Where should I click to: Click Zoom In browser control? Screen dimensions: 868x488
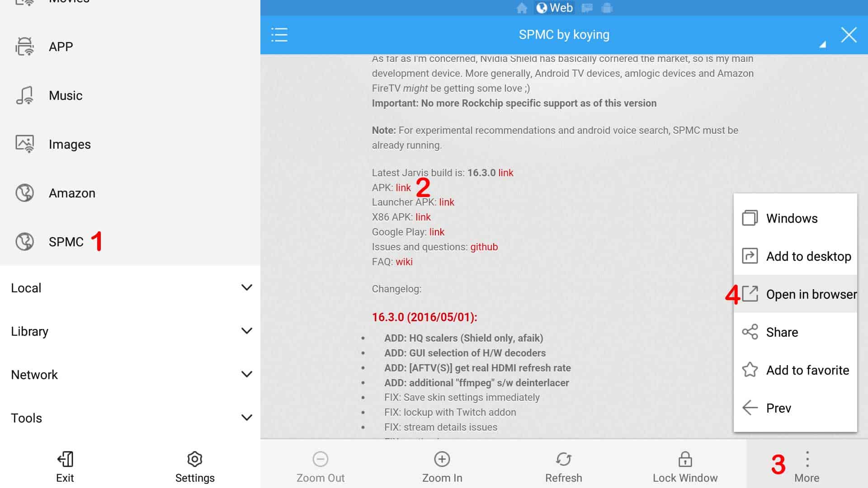coord(442,467)
